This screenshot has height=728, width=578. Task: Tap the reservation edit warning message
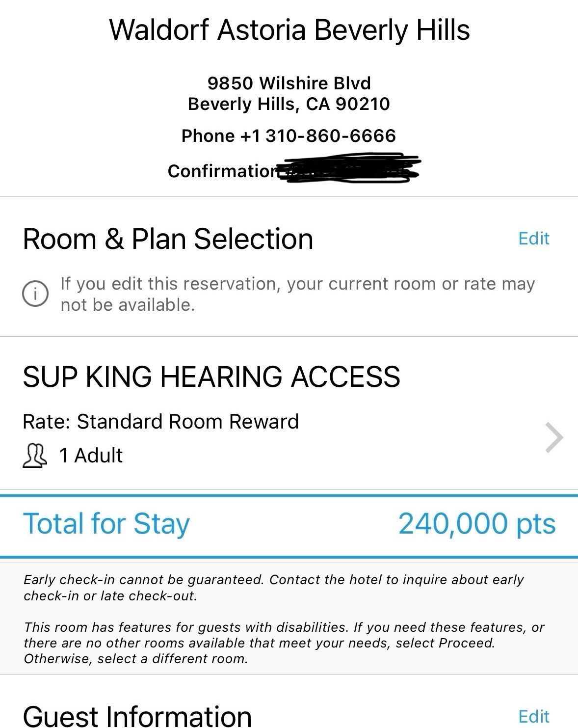297,294
